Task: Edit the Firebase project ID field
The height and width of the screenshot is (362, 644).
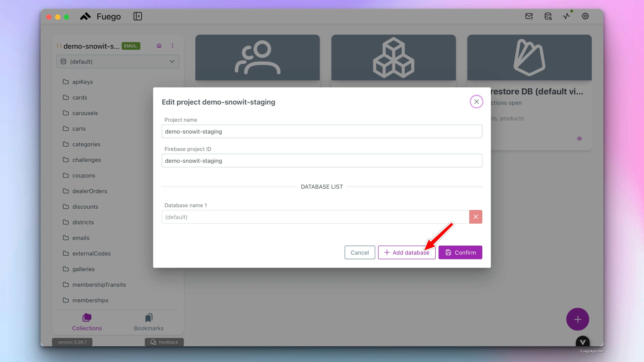Action: [322, 161]
